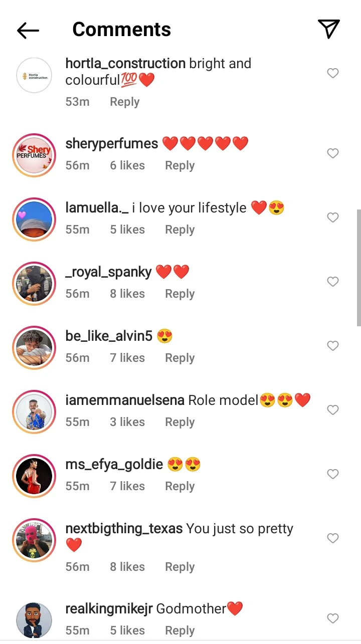361x644 pixels.
Task: Click the comments scrollbar handle
Action: 358,268
